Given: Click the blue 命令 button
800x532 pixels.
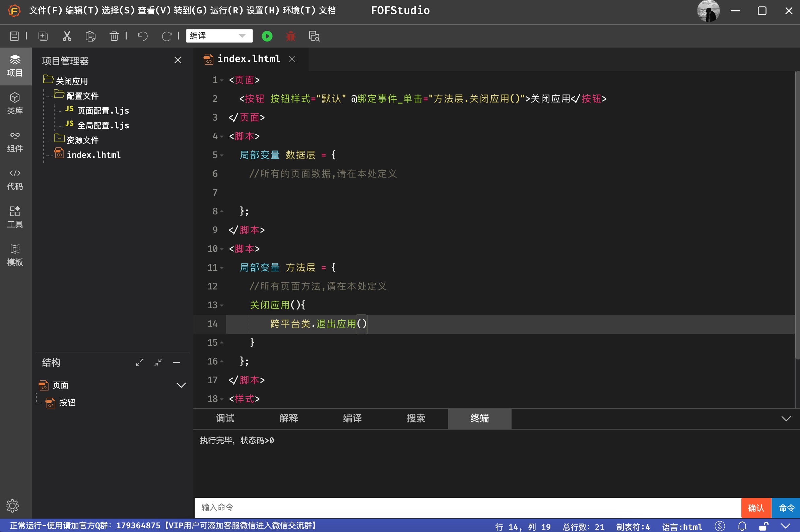Looking at the screenshot, I should 786,508.
